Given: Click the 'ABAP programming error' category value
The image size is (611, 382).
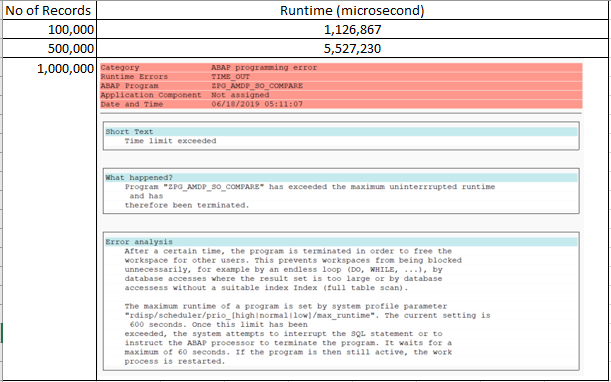Looking at the screenshot, I should (264, 67).
